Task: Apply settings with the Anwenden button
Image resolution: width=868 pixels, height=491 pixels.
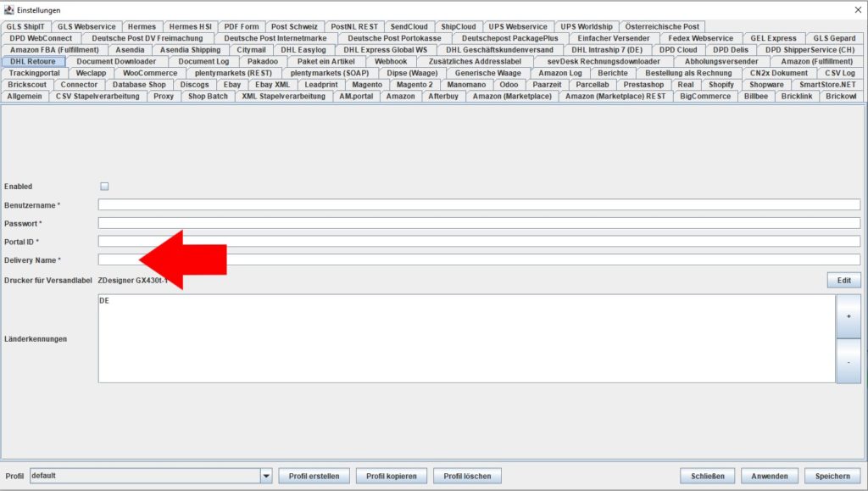Action: [770, 476]
